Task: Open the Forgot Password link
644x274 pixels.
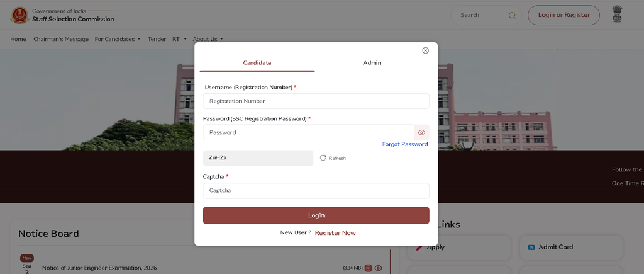Action: tap(405, 144)
